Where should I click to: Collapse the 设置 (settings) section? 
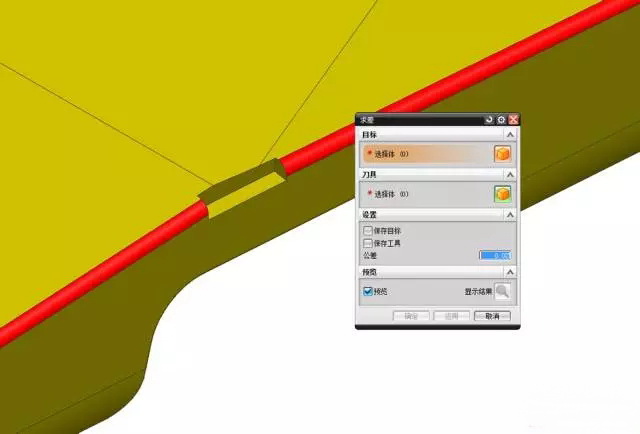(510, 215)
